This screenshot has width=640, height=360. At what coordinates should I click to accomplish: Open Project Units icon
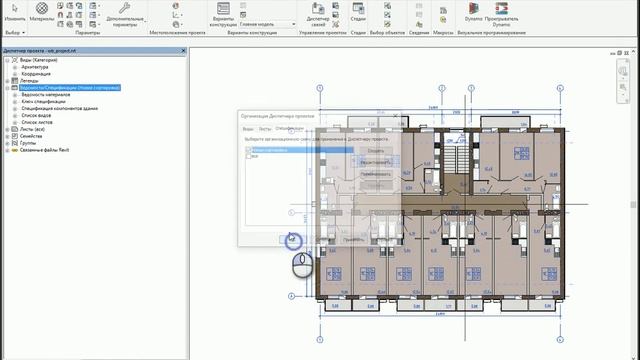[x=79, y=24]
